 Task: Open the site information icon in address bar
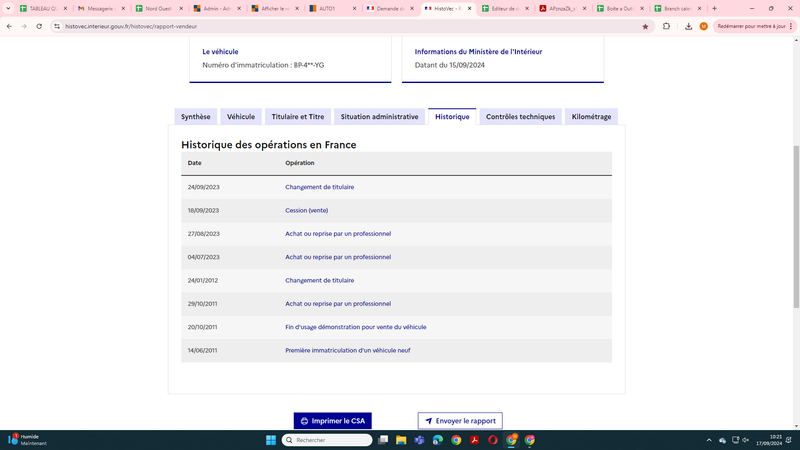click(x=57, y=27)
